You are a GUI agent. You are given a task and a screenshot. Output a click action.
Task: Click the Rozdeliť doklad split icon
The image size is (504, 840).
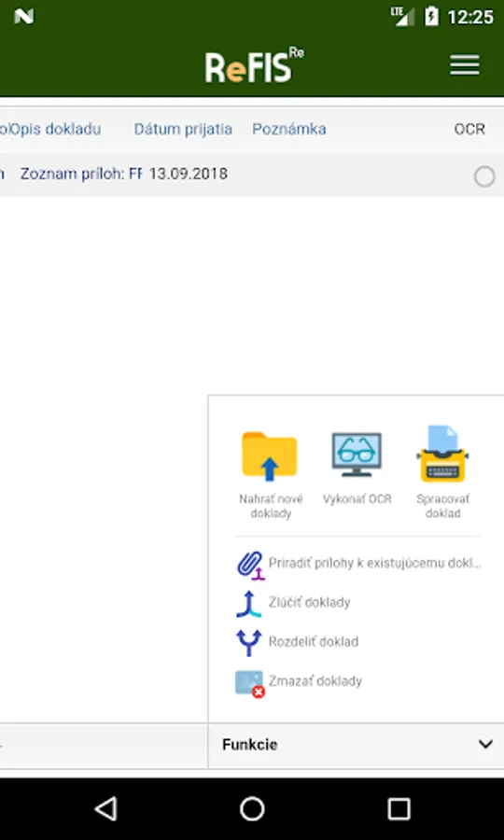[x=248, y=642]
